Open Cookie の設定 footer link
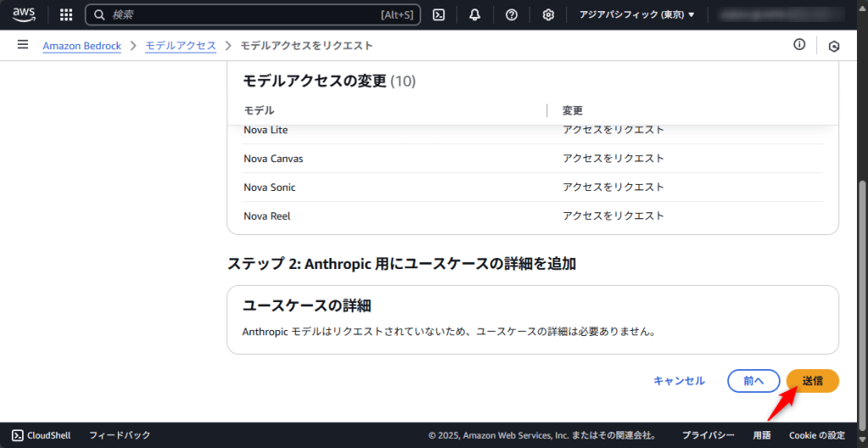Screen dimensions: 868x448 tap(817, 435)
